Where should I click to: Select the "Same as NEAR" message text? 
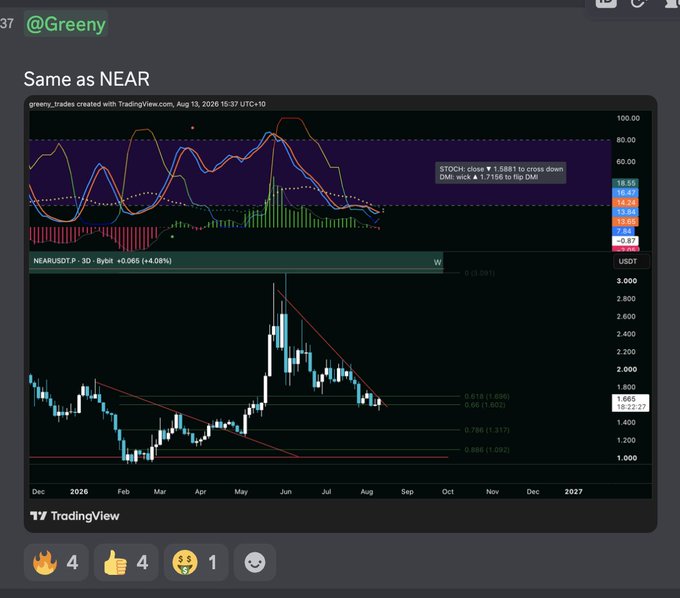click(87, 79)
